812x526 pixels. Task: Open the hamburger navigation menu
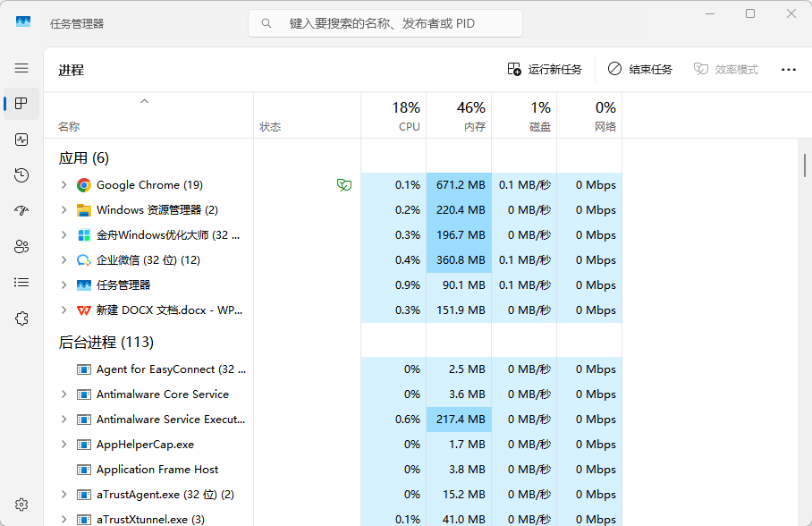tap(21, 68)
